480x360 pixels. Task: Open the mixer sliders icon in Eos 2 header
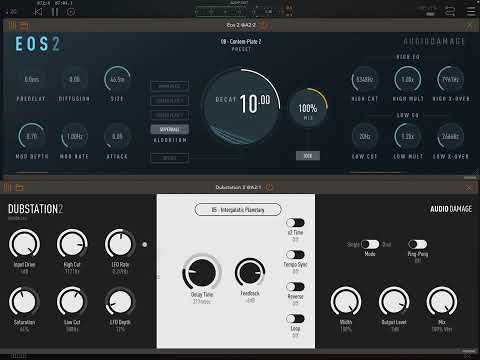coord(12,25)
